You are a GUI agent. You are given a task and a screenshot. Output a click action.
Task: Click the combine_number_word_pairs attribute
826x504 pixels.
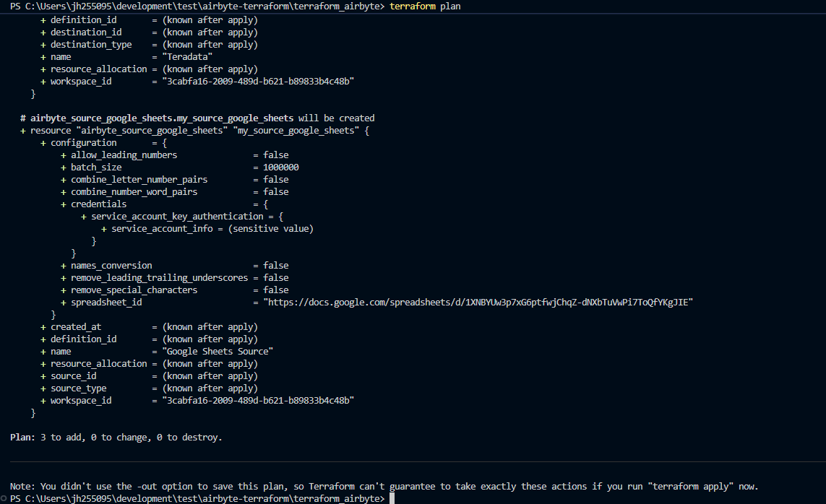point(134,192)
